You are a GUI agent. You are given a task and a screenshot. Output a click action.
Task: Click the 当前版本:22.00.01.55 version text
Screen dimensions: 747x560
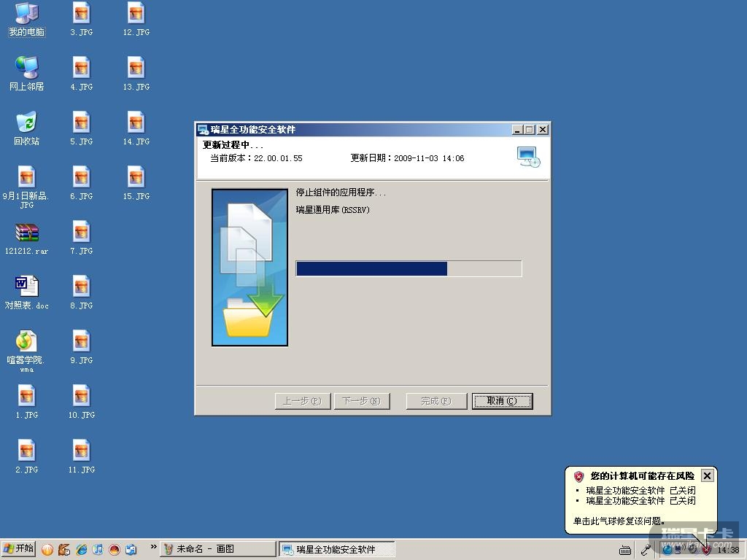(x=256, y=158)
